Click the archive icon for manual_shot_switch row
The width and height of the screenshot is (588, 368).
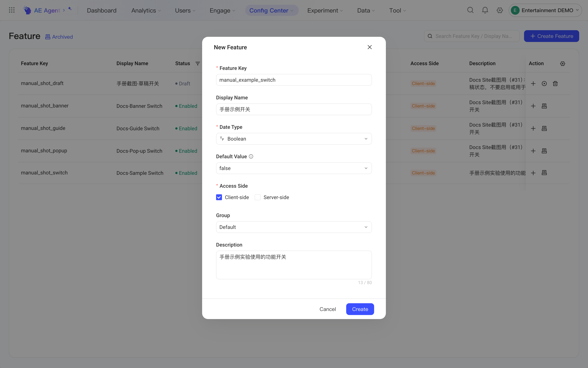point(544,173)
